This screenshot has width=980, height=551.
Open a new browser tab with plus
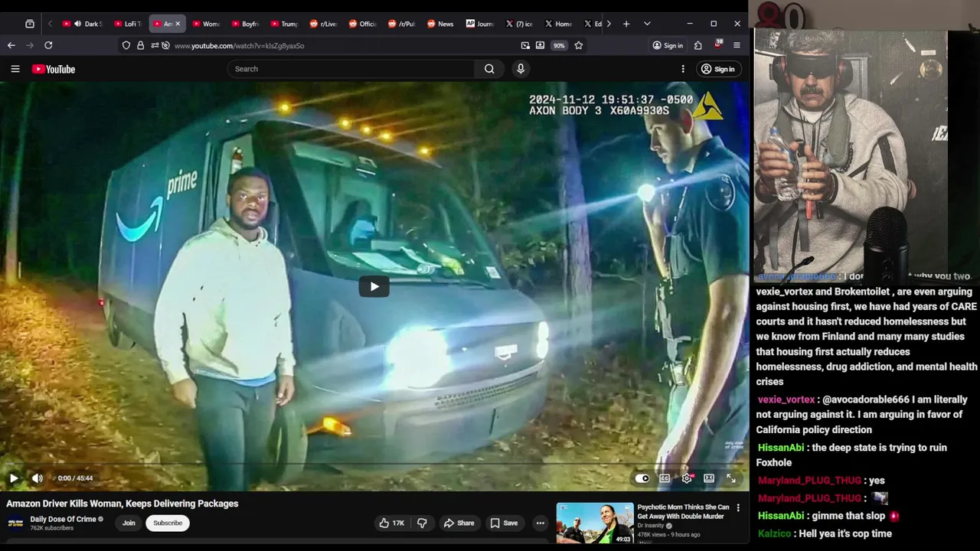[x=626, y=24]
